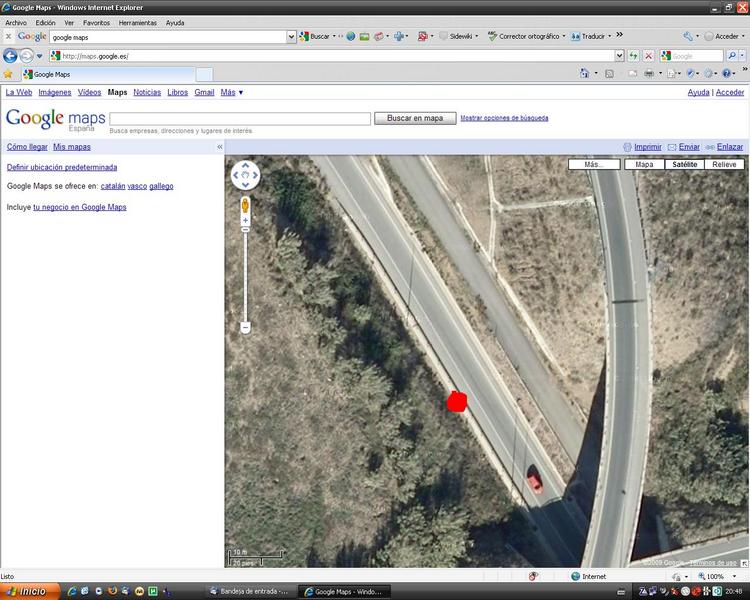Screen dimensions: 750x600
Task: Open the Herramientas menu
Action: (x=138, y=22)
